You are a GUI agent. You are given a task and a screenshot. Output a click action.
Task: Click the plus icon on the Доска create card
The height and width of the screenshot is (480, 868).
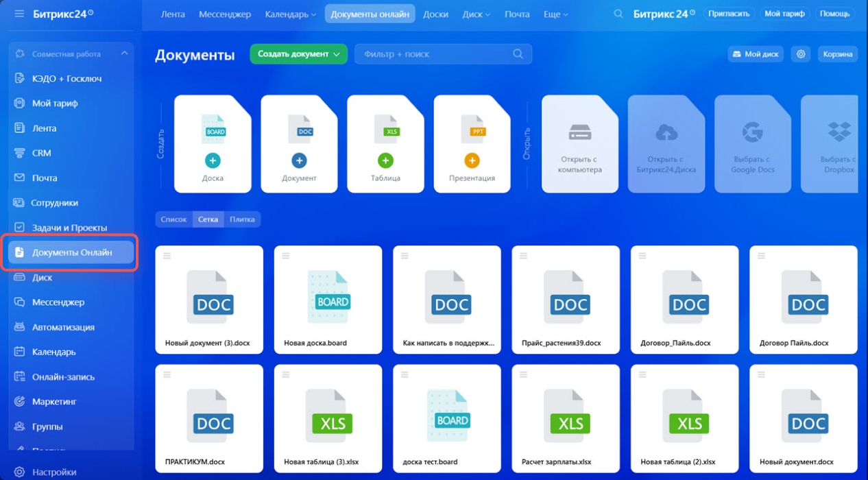213,160
